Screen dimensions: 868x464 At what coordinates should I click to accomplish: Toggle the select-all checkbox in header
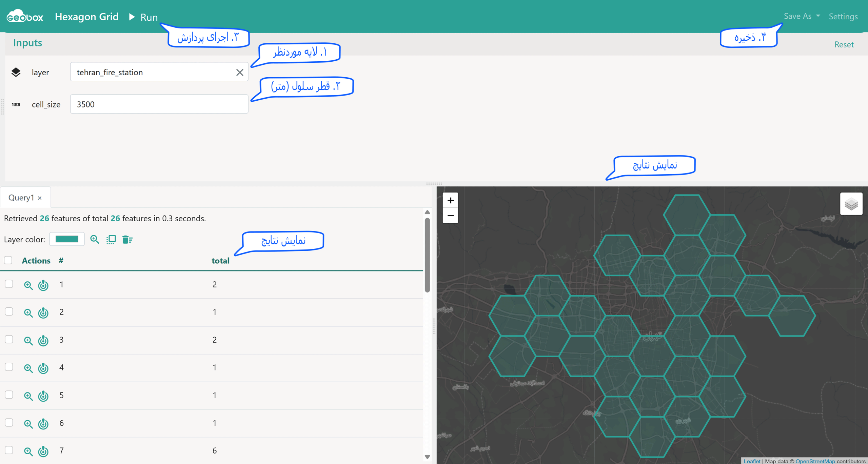8,260
